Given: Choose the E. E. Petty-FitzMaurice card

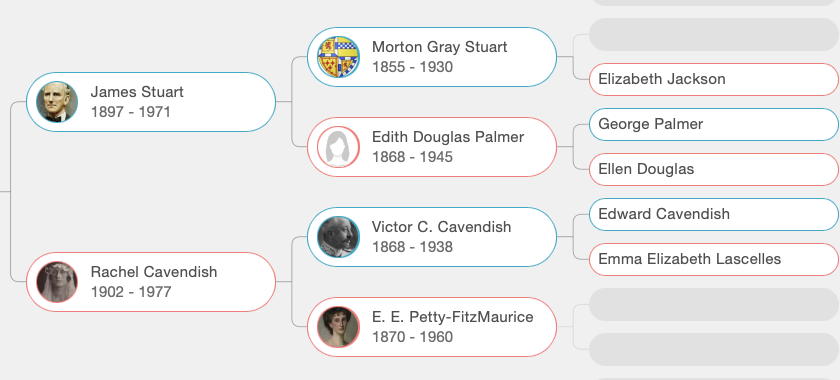Looking at the screenshot, I should click(432, 327).
